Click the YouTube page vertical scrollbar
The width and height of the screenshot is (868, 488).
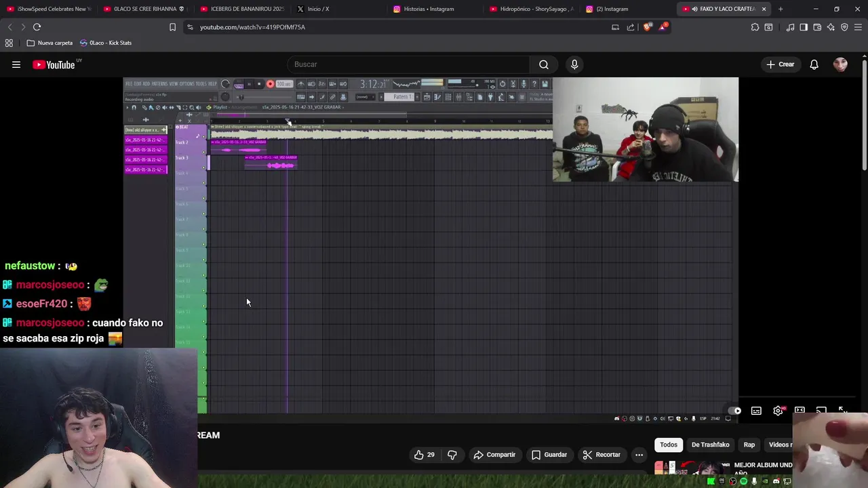tap(864, 115)
